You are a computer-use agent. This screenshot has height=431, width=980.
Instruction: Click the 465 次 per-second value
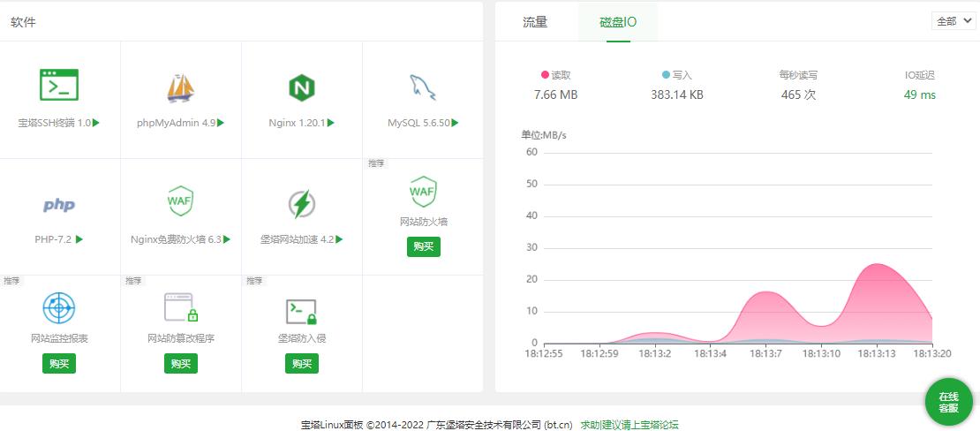point(798,95)
